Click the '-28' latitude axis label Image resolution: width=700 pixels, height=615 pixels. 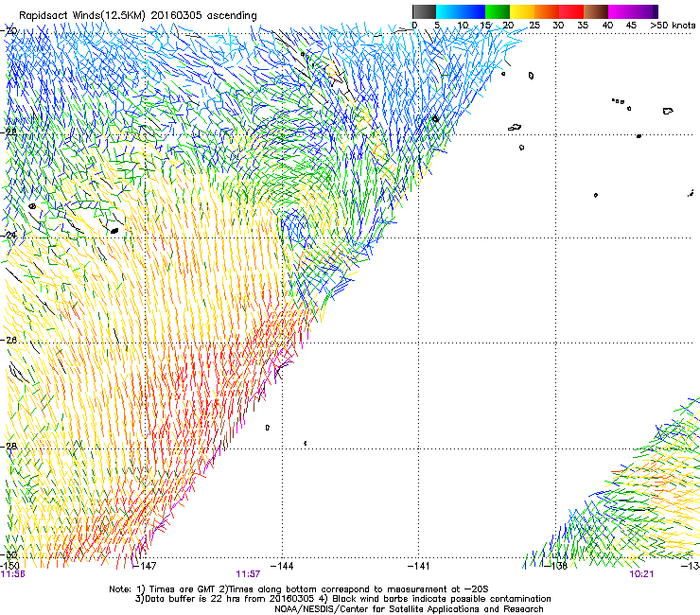point(9,447)
